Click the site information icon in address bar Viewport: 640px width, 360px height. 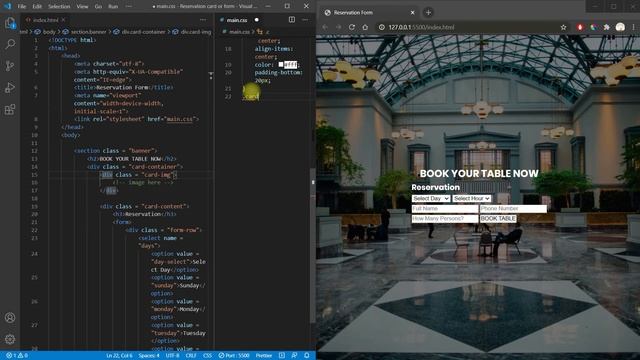pyautogui.click(x=382, y=27)
